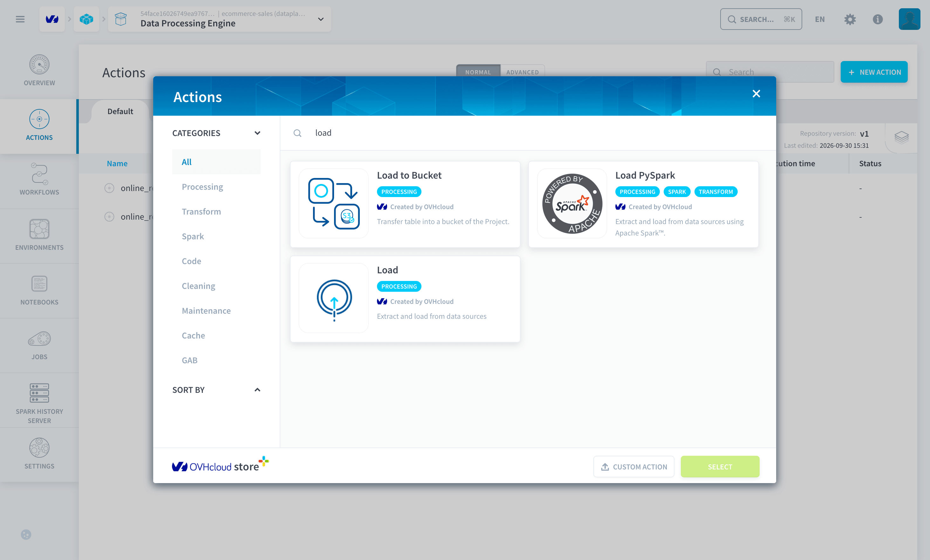The image size is (930, 560).
Task: Click the repository layers stack icon
Action: pyautogui.click(x=901, y=137)
